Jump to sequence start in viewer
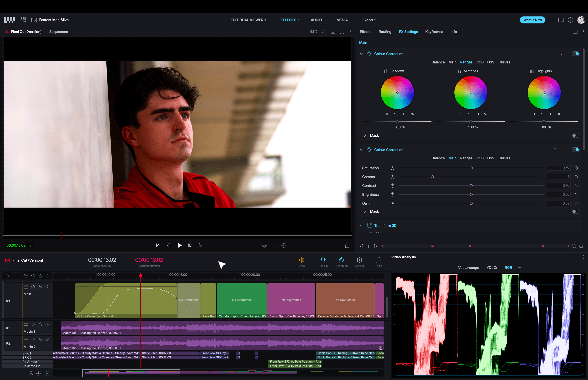This screenshot has width=588, height=380. pyautogui.click(x=158, y=245)
